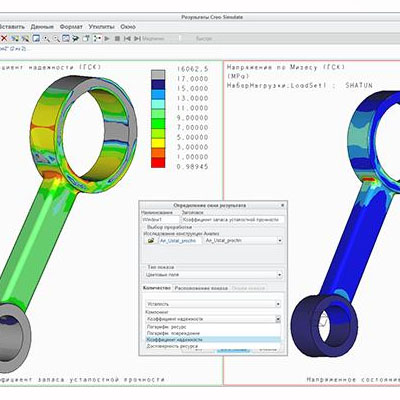Select the Количество tab
This screenshot has width=400, height=400.
point(156,288)
